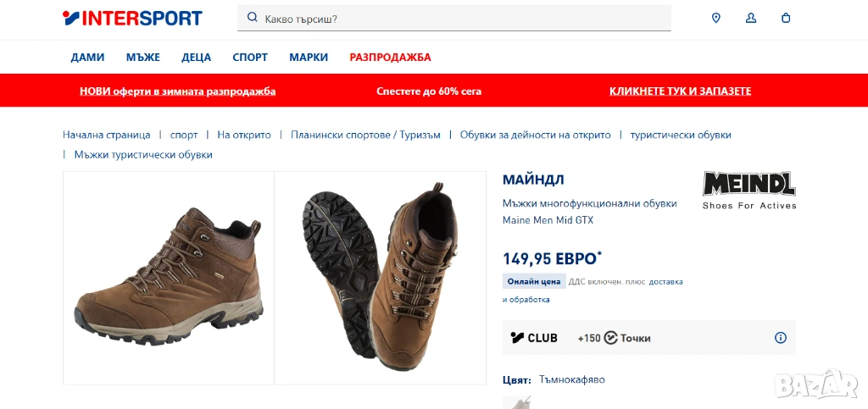This screenshot has height=409, width=868.
Task: Open the МЪЖЕ menu
Action: (x=143, y=58)
